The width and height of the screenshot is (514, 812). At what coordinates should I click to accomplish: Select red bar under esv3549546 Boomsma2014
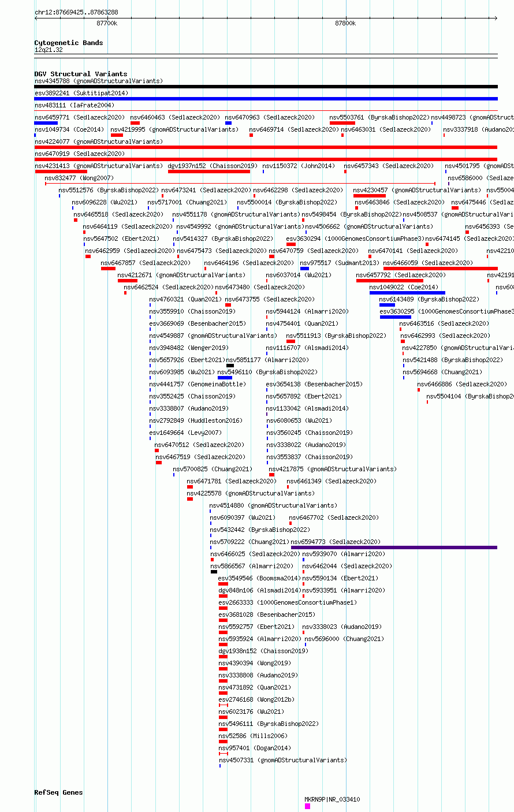coord(223,584)
